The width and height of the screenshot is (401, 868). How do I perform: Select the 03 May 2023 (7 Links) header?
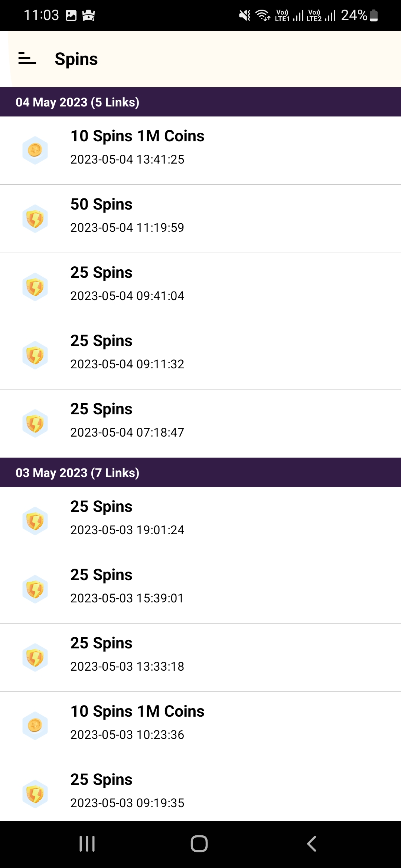click(200, 472)
